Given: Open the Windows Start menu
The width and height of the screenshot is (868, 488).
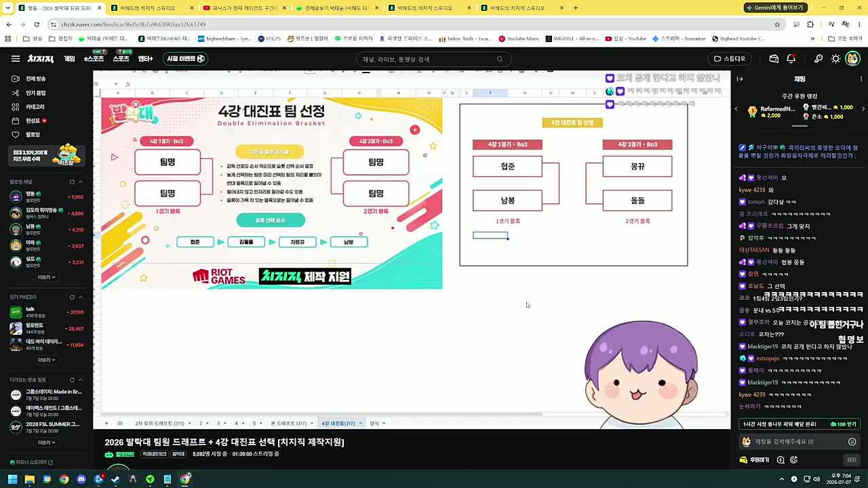Looking at the screenshot, I should point(12,479).
